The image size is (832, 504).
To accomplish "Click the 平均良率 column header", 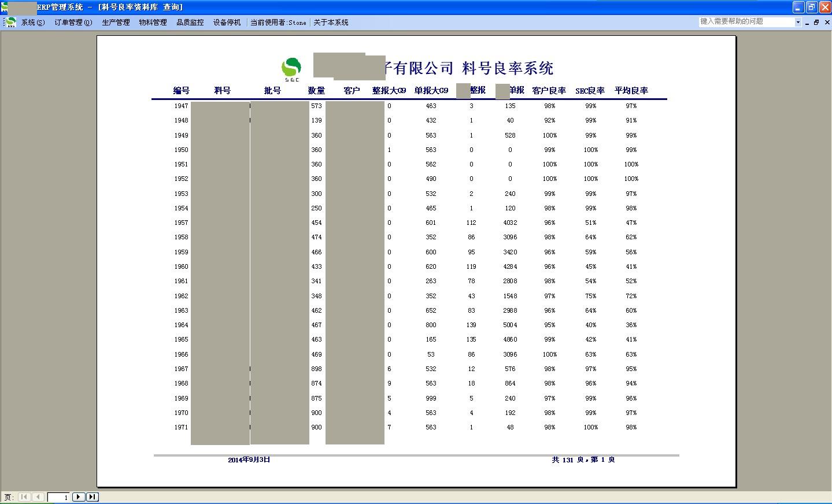I will click(x=631, y=90).
